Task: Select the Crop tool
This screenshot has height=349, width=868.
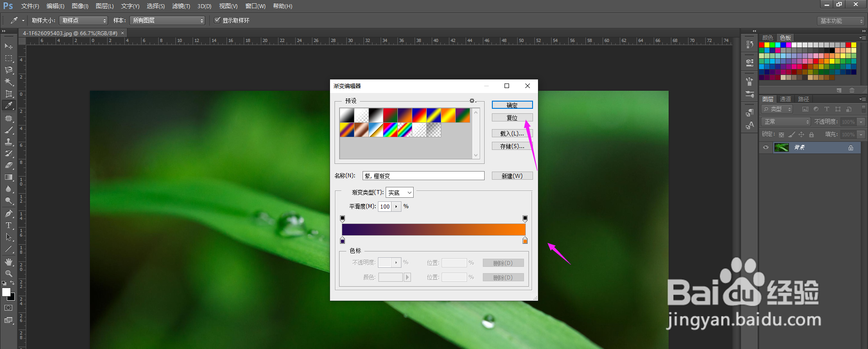Action: [x=9, y=93]
